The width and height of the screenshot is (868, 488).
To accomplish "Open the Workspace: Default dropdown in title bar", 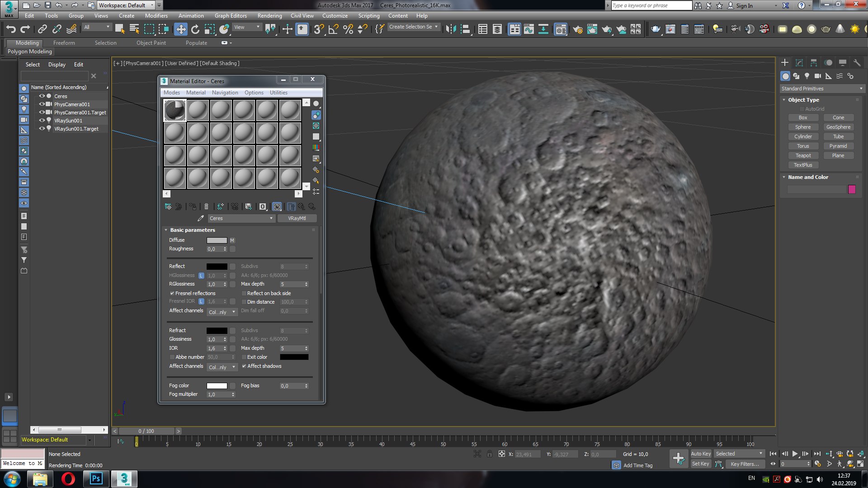I will 126,5.
